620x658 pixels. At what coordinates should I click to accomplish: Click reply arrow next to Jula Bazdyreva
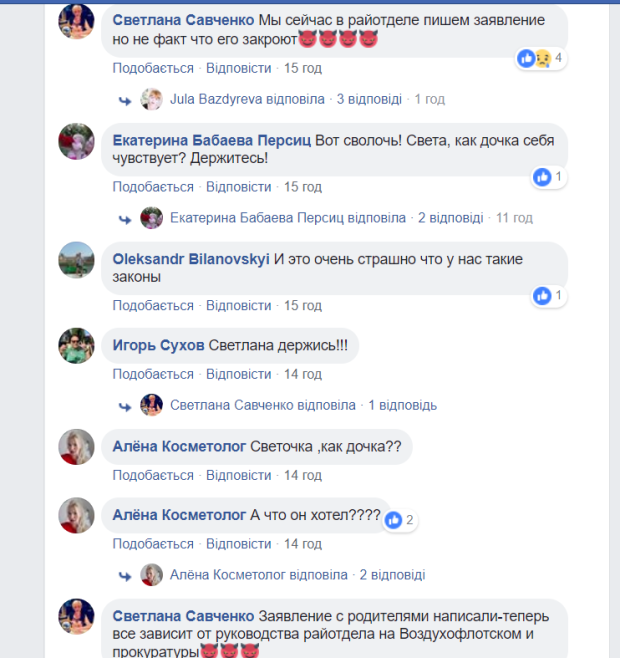pyautogui.click(x=125, y=100)
